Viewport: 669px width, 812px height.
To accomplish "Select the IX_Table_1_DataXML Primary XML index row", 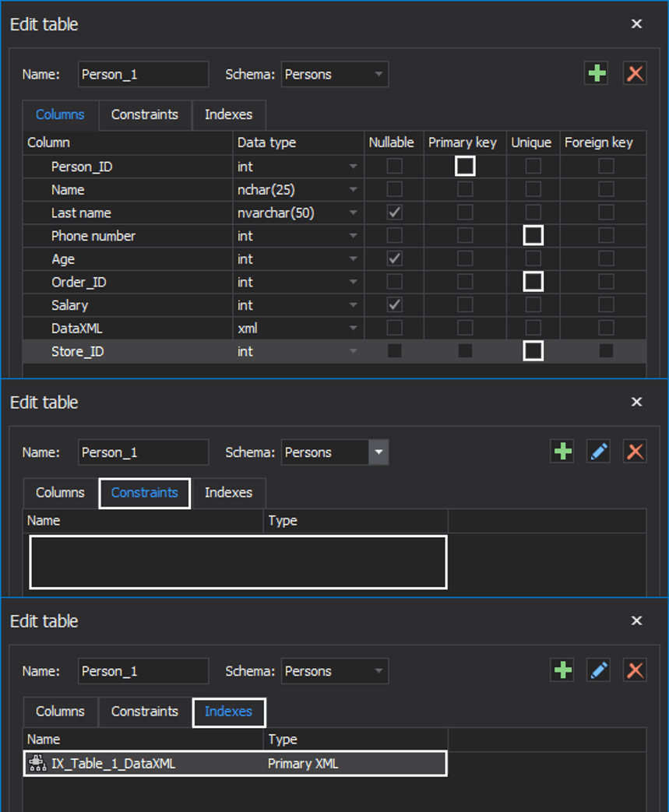I will (x=234, y=763).
